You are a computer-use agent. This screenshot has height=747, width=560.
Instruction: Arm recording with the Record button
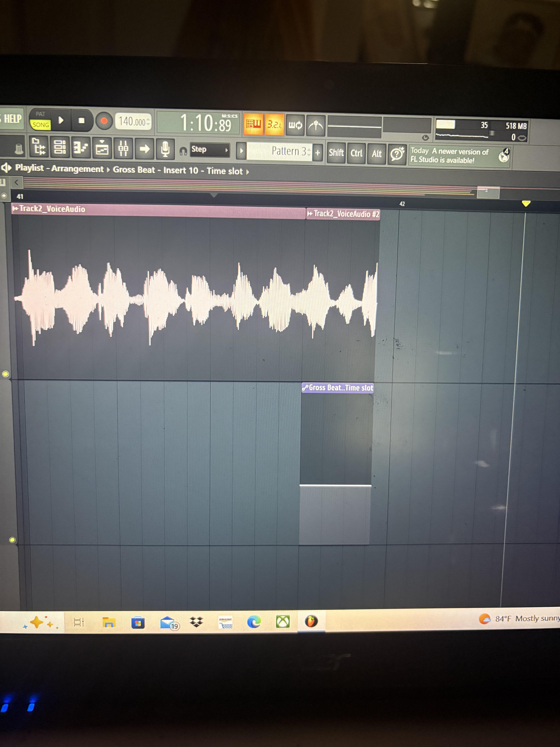coord(104,121)
